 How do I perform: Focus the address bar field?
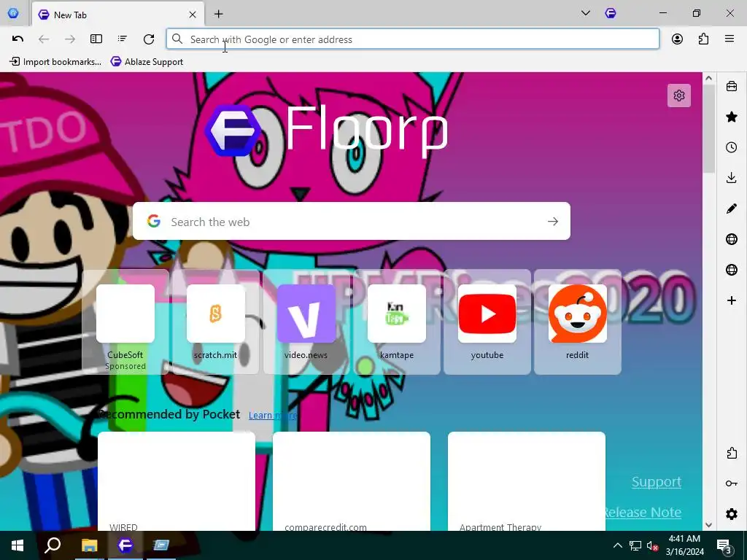point(413,39)
